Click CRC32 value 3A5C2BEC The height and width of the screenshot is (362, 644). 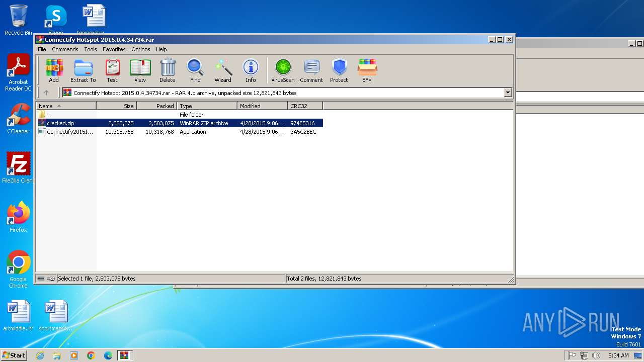[x=303, y=132]
